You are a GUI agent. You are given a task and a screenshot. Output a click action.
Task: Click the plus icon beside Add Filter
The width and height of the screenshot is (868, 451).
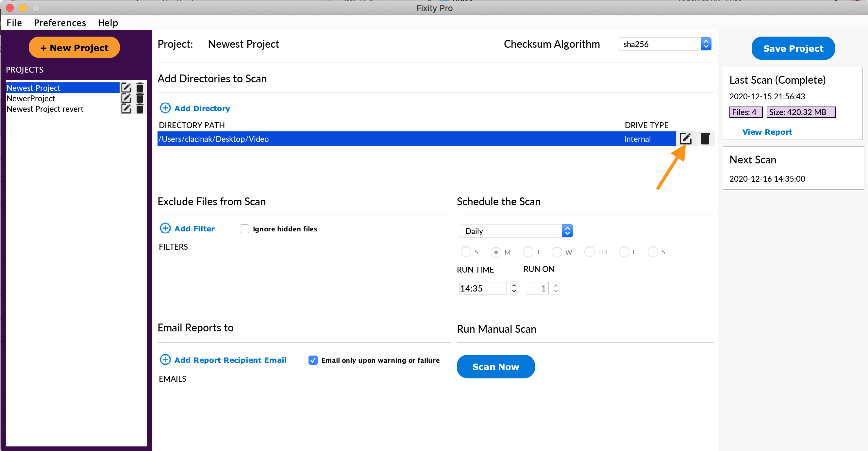pyautogui.click(x=165, y=228)
